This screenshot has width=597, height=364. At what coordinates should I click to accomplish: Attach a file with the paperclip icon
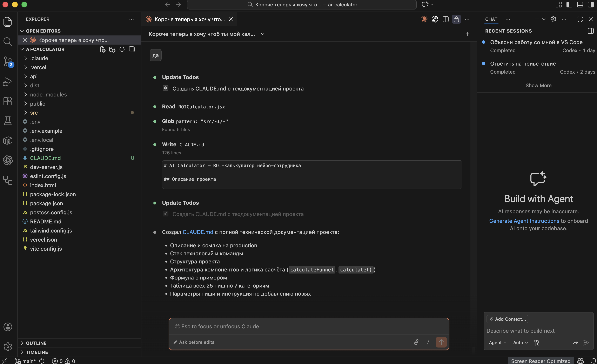pyautogui.click(x=416, y=342)
